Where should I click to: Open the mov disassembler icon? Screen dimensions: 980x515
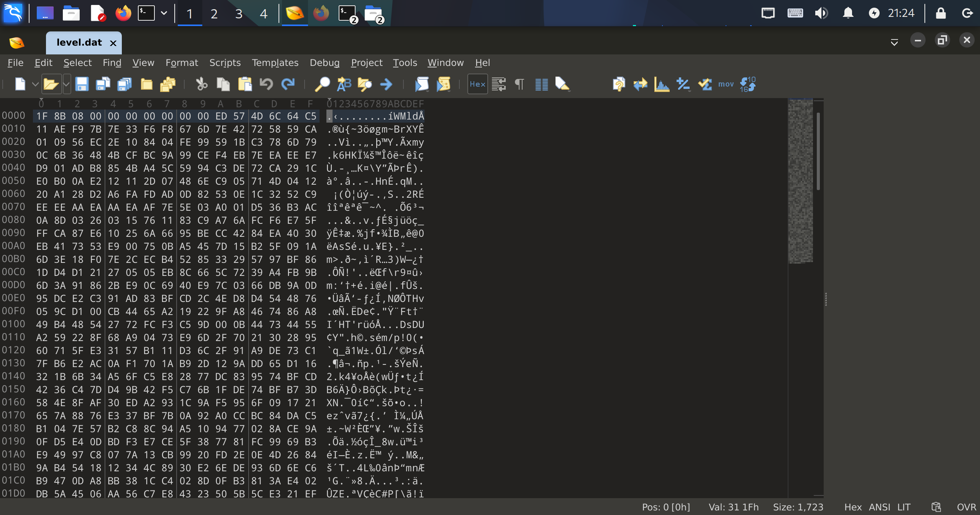click(726, 84)
